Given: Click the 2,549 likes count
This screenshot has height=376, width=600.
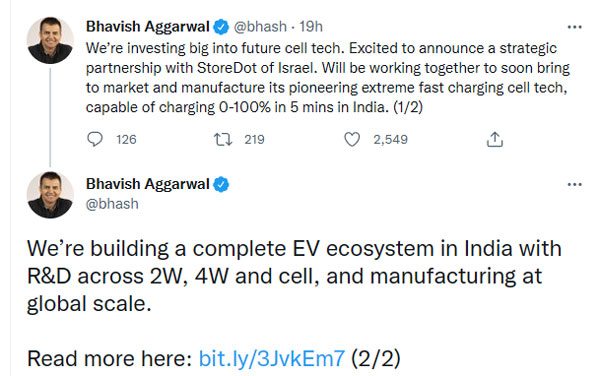Looking at the screenshot, I should [x=391, y=140].
